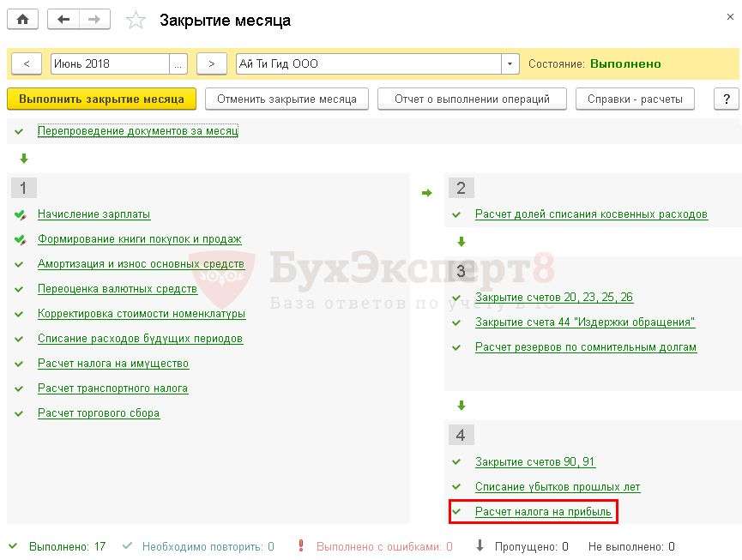742x560 pixels.
Task: Open Перепроведение документов за месяц
Action: click(x=138, y=130)
